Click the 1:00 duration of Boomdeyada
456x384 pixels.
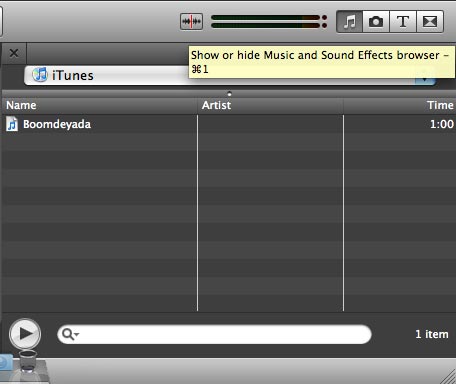pos(442,124)
